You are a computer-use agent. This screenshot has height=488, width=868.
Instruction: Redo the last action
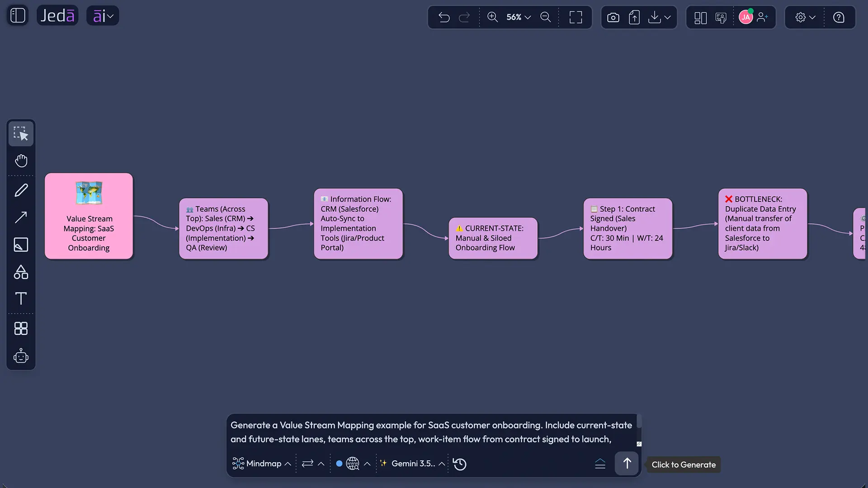(x=464, y=17)
